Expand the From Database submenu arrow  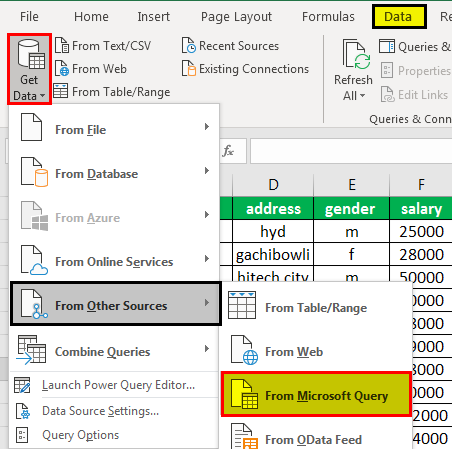click(x=207, y=171)
